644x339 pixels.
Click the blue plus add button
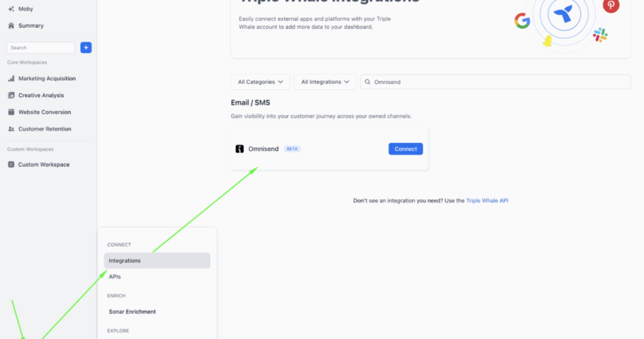[86, 47]
